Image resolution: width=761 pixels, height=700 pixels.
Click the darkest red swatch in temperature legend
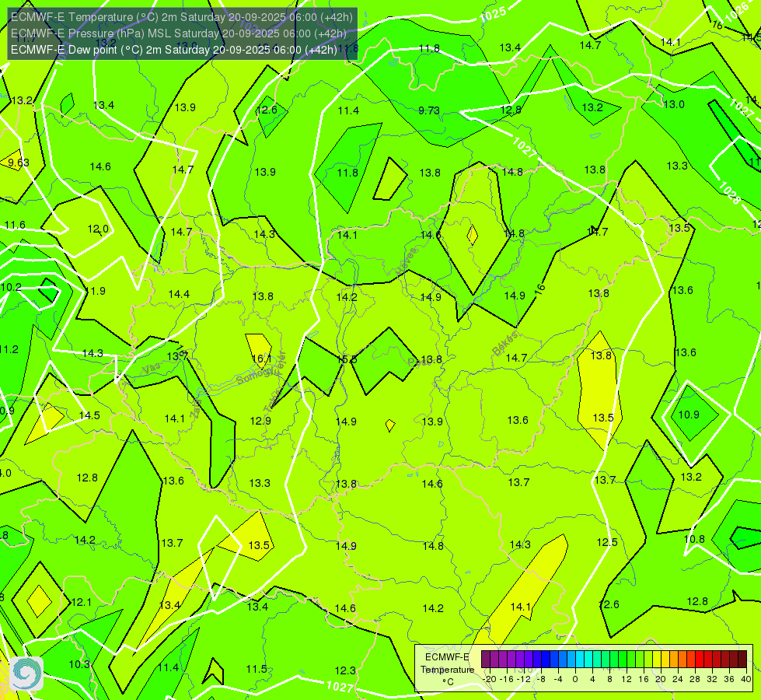coord(742,660)
